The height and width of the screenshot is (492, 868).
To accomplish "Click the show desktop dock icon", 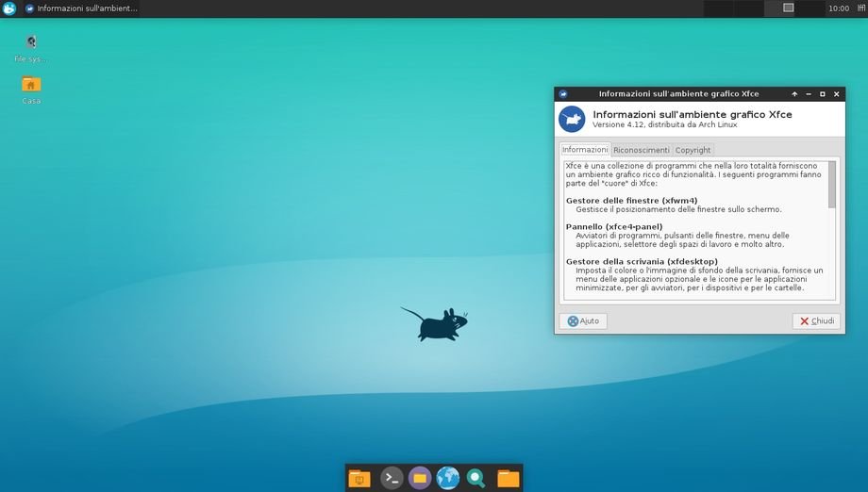I will [359, 478].
